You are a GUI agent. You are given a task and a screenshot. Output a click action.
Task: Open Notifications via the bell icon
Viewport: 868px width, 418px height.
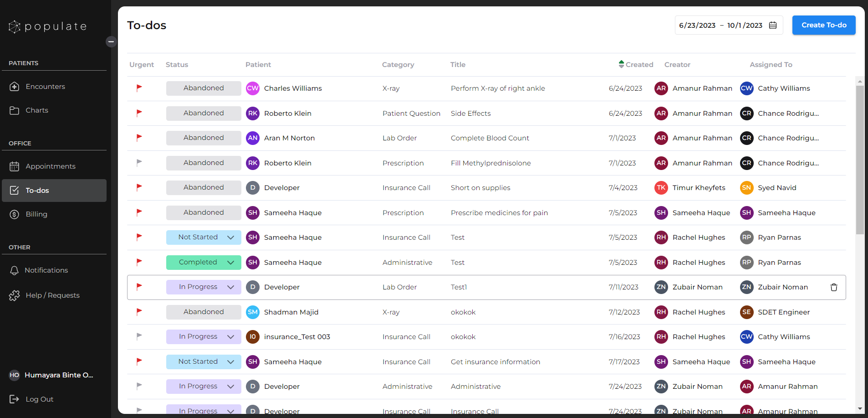pyautogui.click(x=15, y=270)
